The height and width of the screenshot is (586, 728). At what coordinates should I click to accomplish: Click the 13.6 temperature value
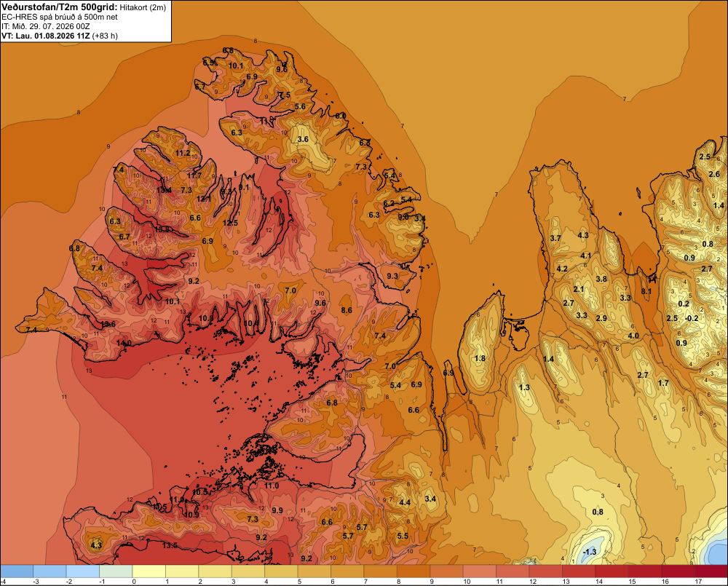point(108,324)
